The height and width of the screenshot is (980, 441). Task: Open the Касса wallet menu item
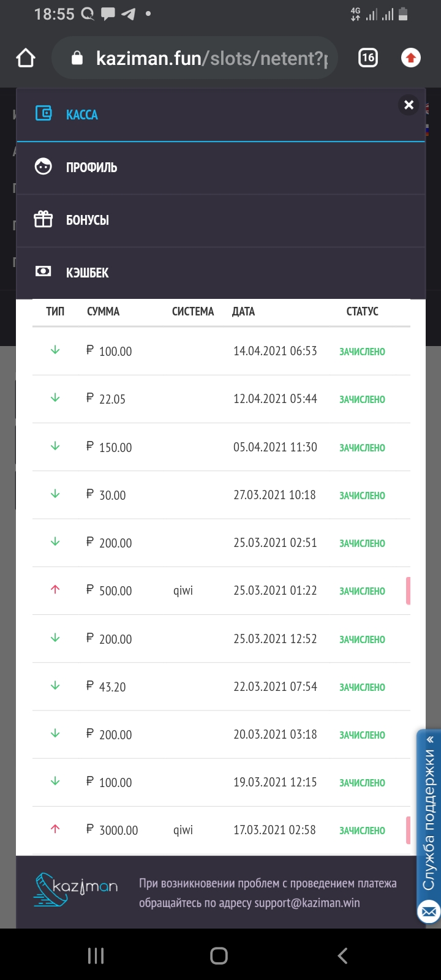click(x=81, y=115)
